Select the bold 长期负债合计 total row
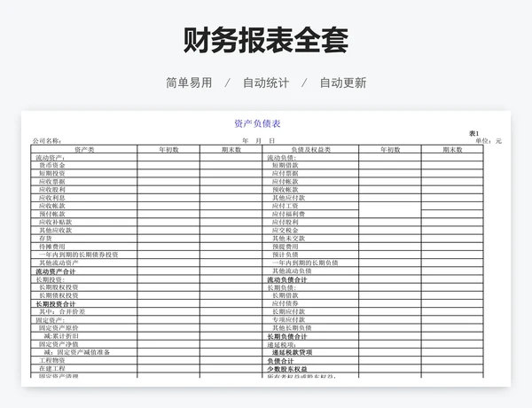The image size is (532, 408). (x=287, y=337)
